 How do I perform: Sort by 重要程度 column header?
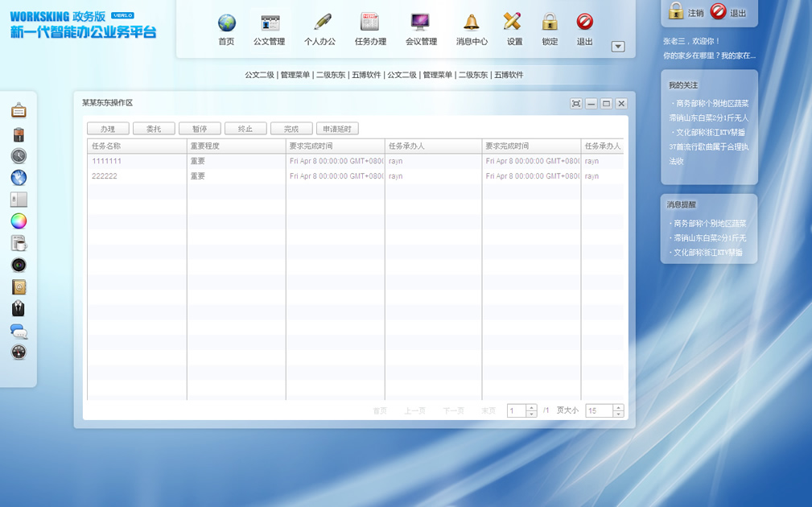pyautogui.click(x=236, y=146)
